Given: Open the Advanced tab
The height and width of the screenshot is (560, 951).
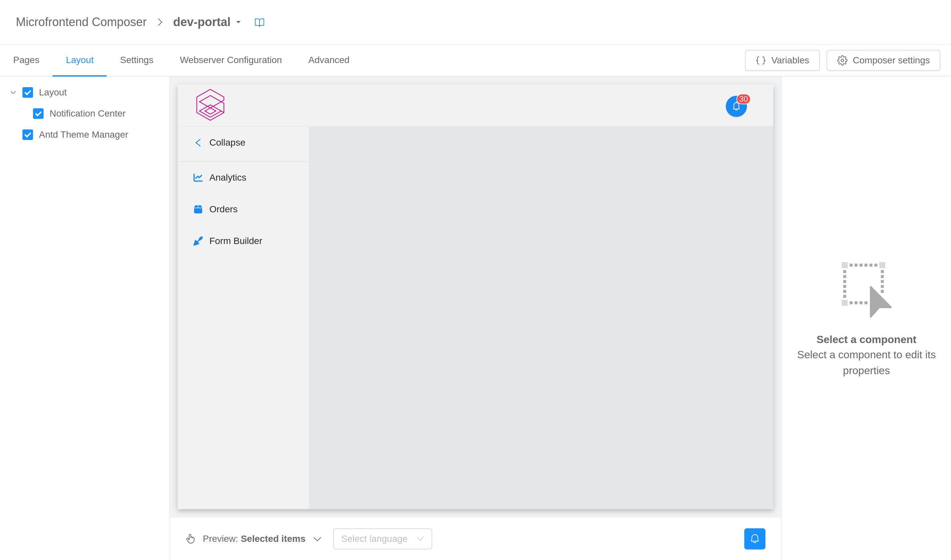Looking at the screenshot, I should pos(329,60).
